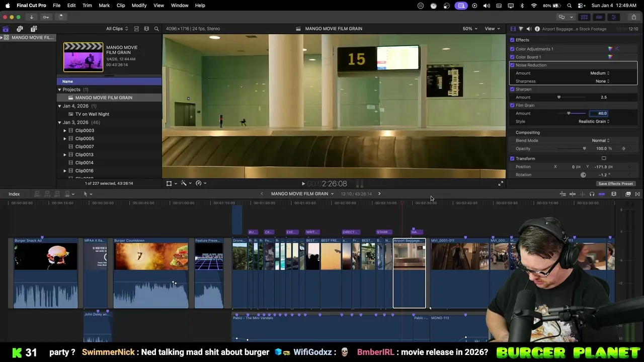Open the tool selector arrow dropdown
This screenshot has height=362, width=644.
click(x=88, y=194)
